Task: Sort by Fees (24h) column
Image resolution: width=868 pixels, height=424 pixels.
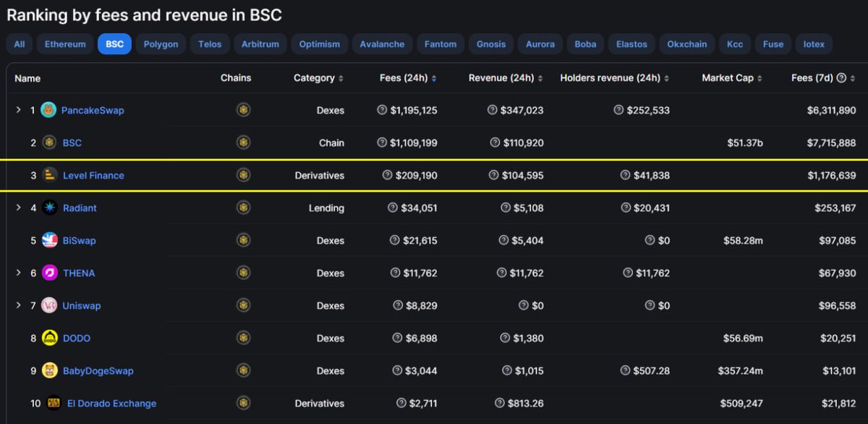Action: click(x=408, y=78)
